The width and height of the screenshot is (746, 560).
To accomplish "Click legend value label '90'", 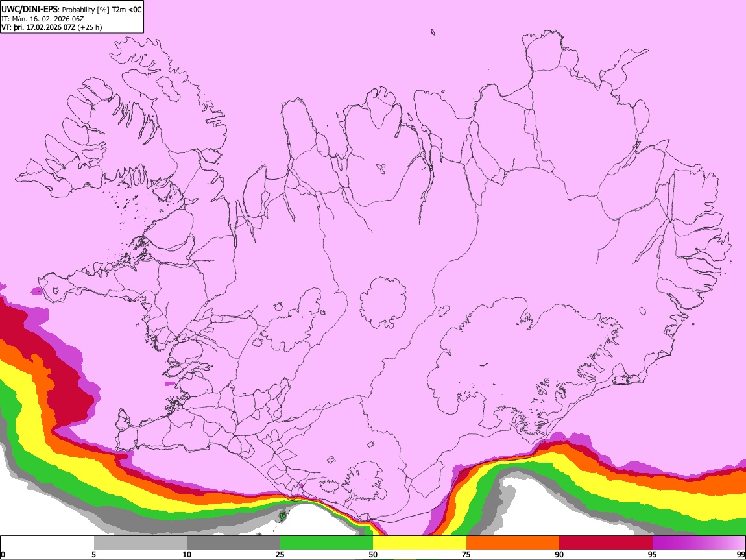I will click(559, 554).
